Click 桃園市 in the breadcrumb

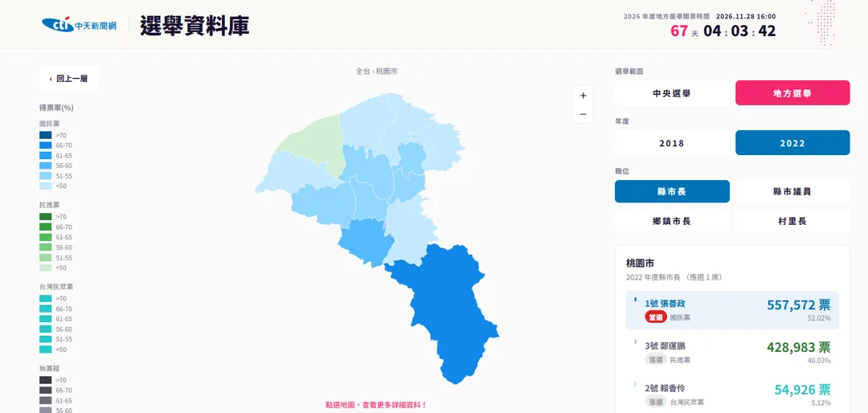(x=387, y=72)
